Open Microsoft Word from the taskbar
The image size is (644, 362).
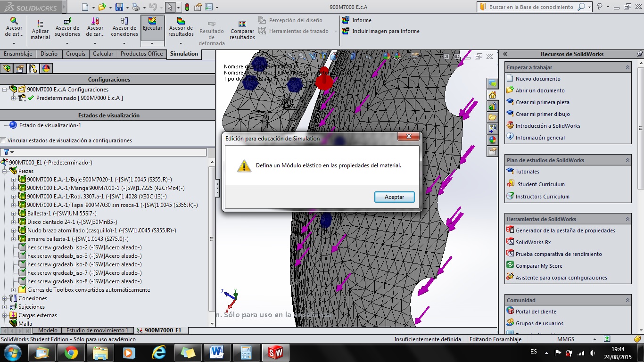point(217,352)
